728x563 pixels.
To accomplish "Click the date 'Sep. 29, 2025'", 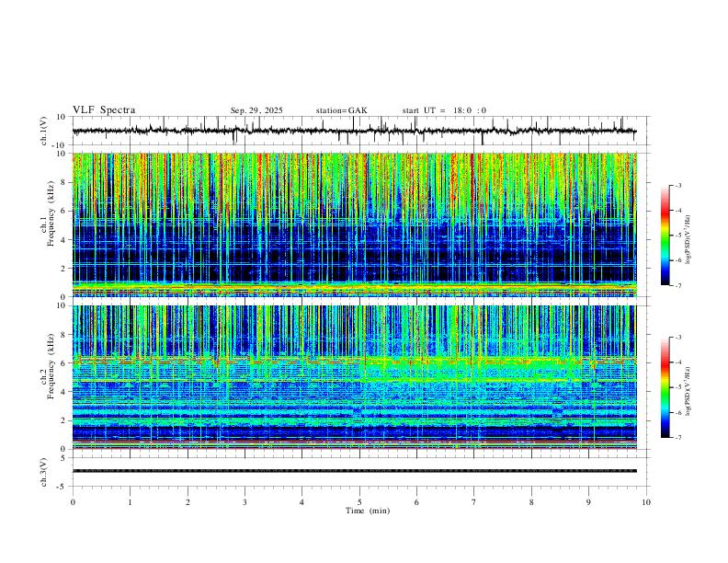I will pyautogui.click(x=256, y=110).
